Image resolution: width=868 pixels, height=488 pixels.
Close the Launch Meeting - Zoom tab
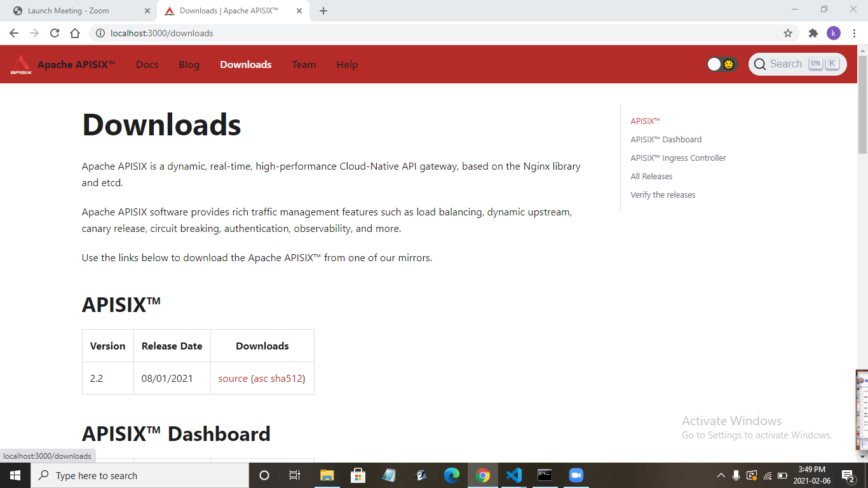pos(147,11)
